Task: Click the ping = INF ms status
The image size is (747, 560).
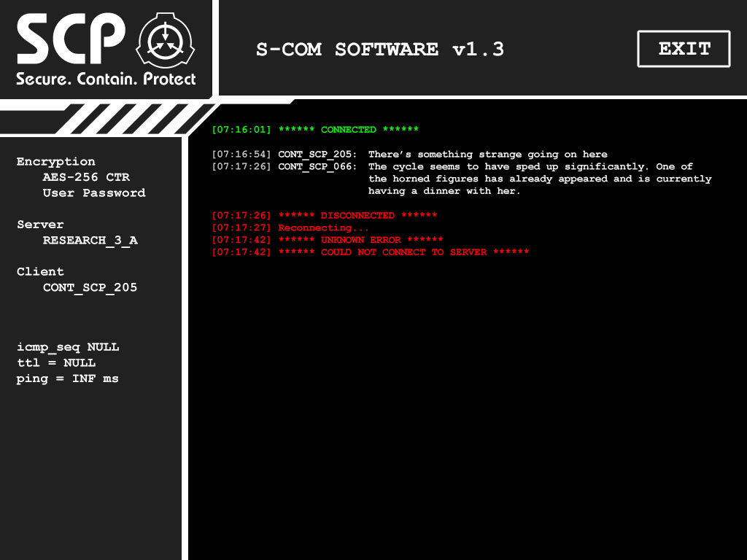Action: point(67,378)
